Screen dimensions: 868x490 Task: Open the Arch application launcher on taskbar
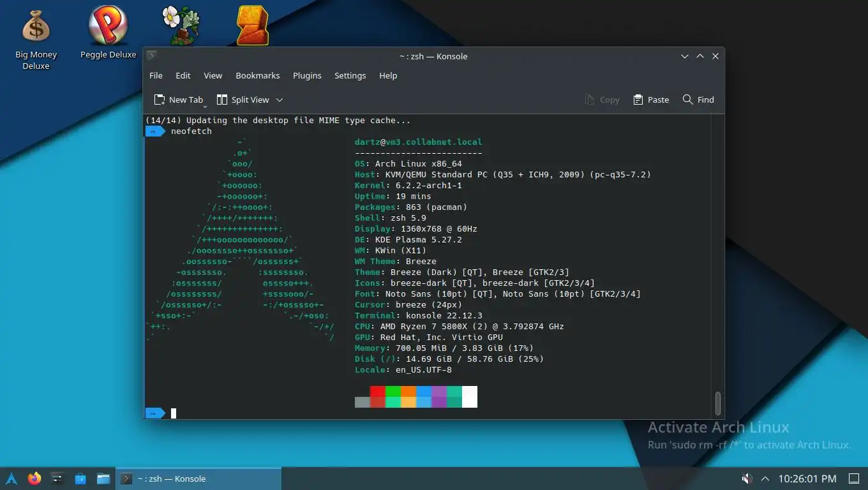(11, 479)
